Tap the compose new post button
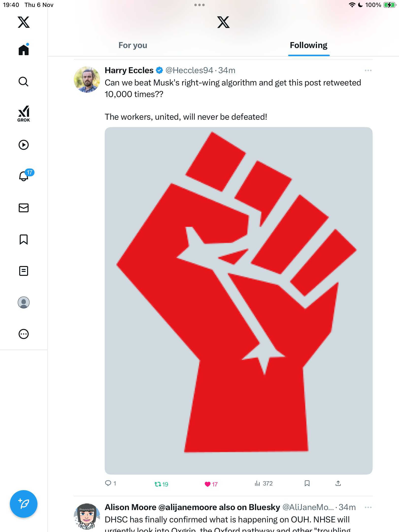This screenshot has height=532, width=399. pyautogui.click(x=24, y=504)
